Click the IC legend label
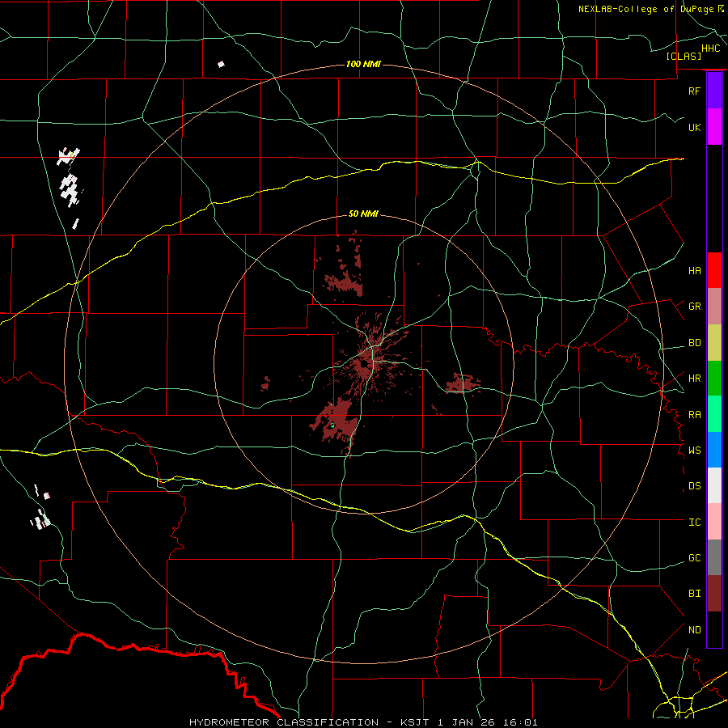Image resolution: width=728 pixels, height=728 pixels. [x=695, y=523]
